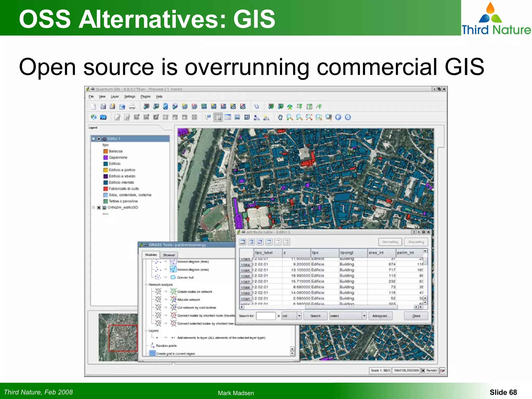The width and height of the screenshot is (532, 399).
Task: Select the Zoom In magnifier tool
Action: (x=290, y=117)
